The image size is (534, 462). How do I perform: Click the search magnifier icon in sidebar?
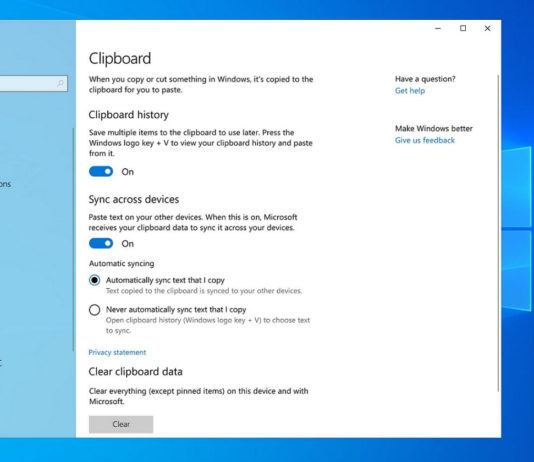pos(60,83)
